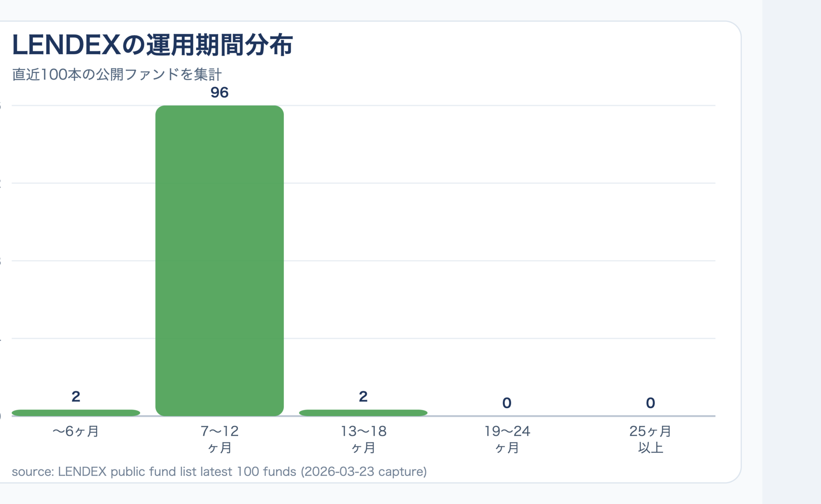Select the tall green 7～12ヶ月 bar
Viewport: 821px width, 504px height.
point(219,261)
